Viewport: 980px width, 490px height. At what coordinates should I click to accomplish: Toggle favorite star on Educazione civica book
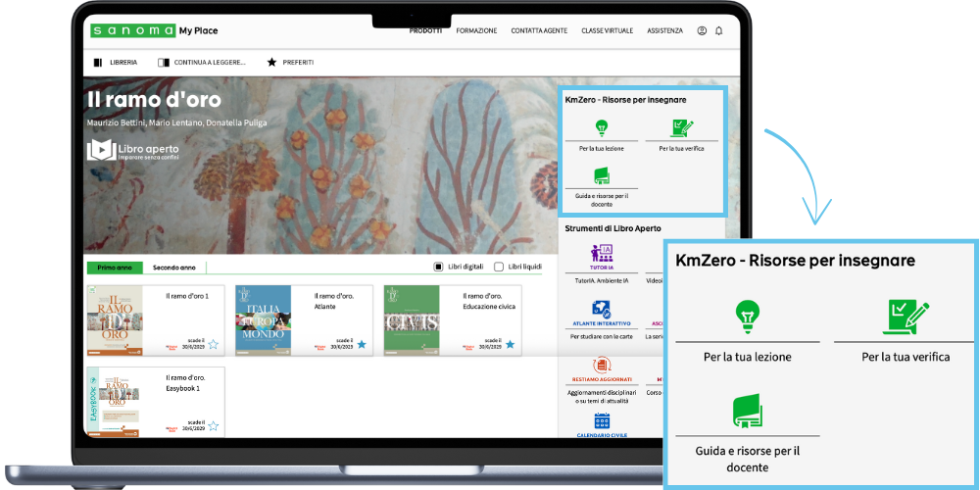click(x=510, y=344)
